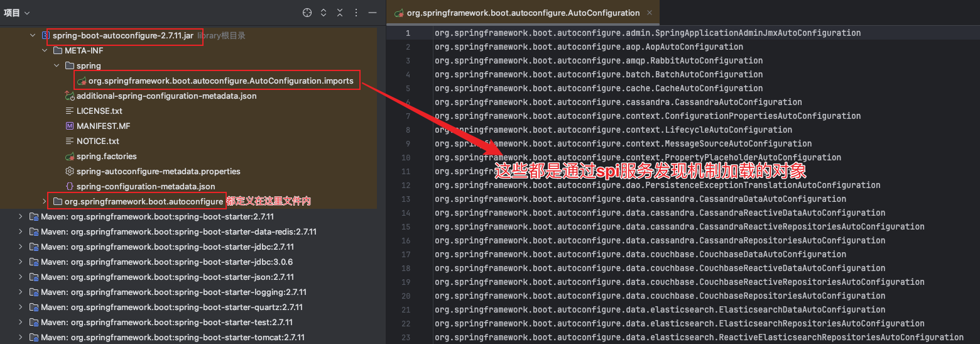Select additional-spring-configuration-metadata.json file
980x344 pixels.
[166, 96]
